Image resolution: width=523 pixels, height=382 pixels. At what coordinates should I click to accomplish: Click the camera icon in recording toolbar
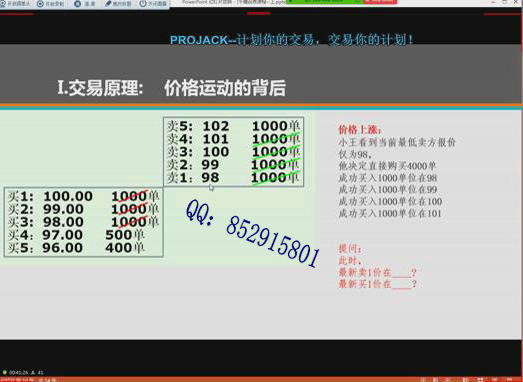point(3,4)
